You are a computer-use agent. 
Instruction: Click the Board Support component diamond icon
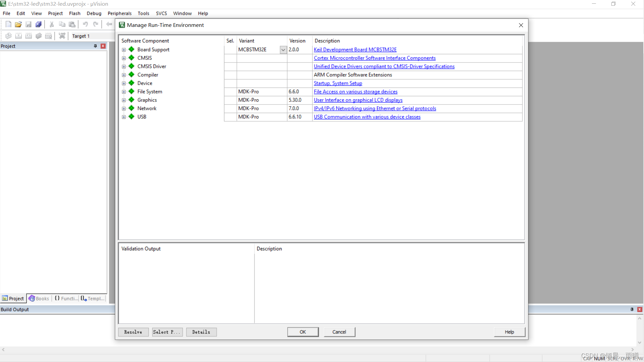point(131,49)
